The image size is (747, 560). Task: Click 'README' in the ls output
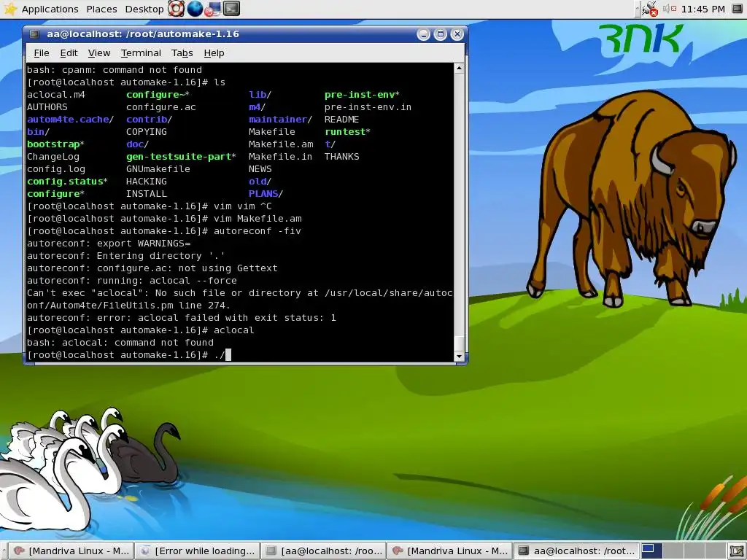(341, 120)
